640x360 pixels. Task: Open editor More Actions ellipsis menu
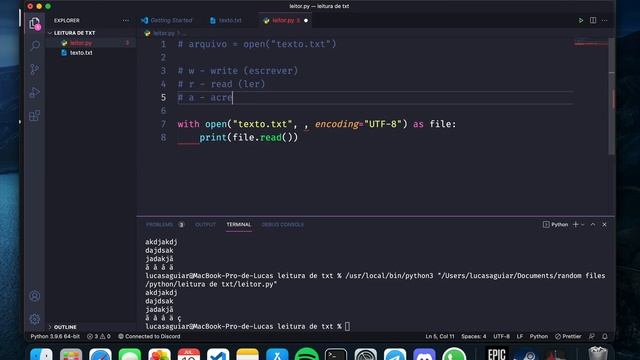tap(604, 20)
